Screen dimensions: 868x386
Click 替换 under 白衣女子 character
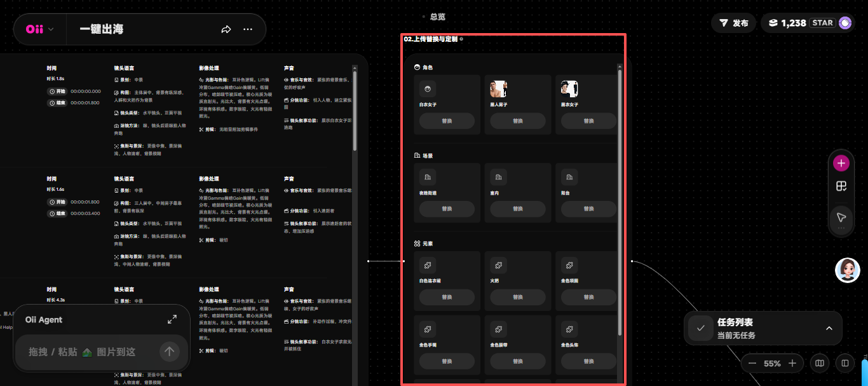click(447, 121)
